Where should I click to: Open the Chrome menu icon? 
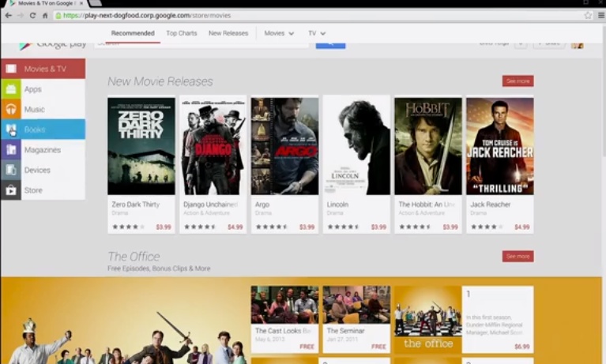601,15
